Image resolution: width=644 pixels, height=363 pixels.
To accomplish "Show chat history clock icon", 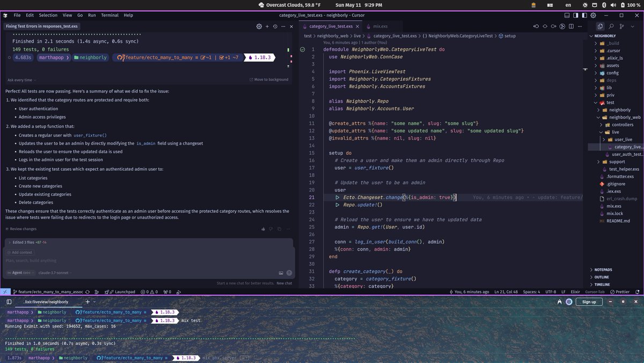I will click(x=275, y=26).
